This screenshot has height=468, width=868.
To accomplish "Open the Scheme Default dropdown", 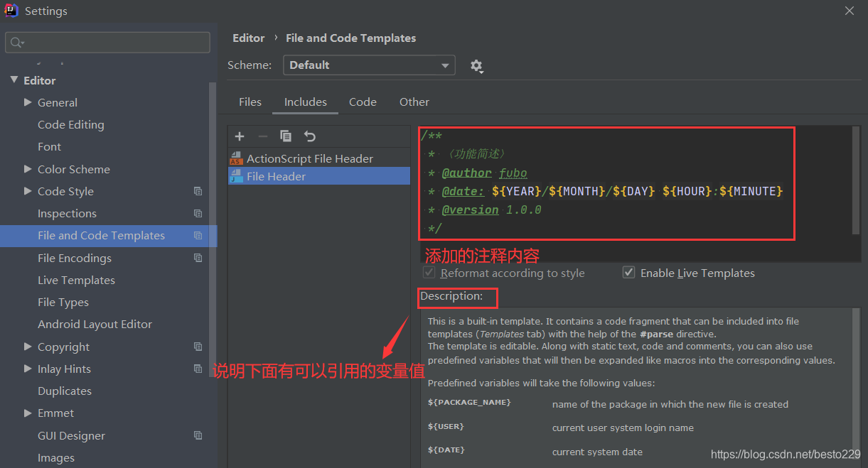I will point(369,65).
